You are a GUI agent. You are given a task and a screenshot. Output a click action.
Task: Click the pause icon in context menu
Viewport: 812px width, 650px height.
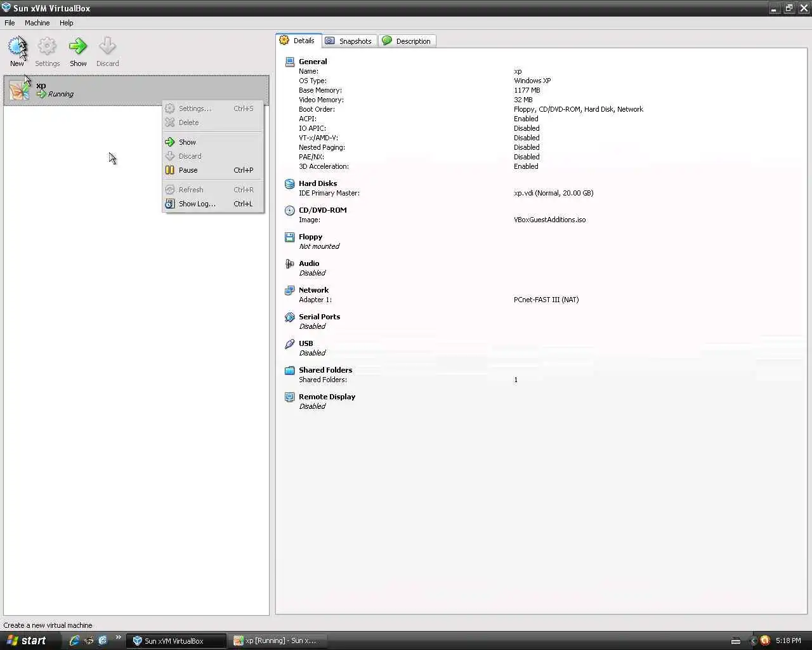pyautogui.click(x=169, y=170)
